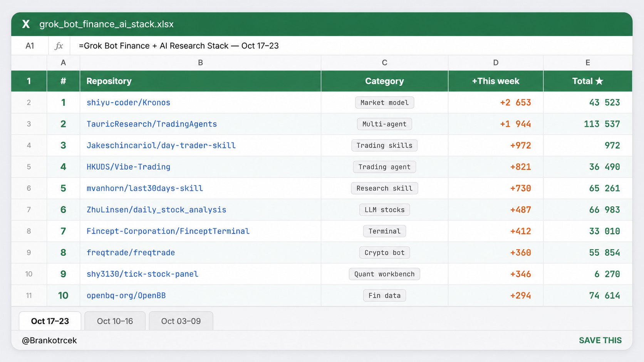Viewport: 644px width, 362px height.
Task: Click the star icon in Total header
Action: (x=599, y=81)
